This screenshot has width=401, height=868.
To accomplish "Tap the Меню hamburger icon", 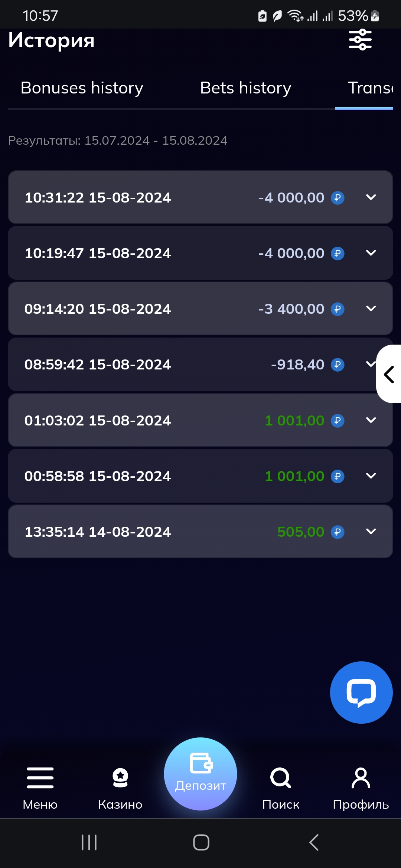I will [x=40, y=777].
